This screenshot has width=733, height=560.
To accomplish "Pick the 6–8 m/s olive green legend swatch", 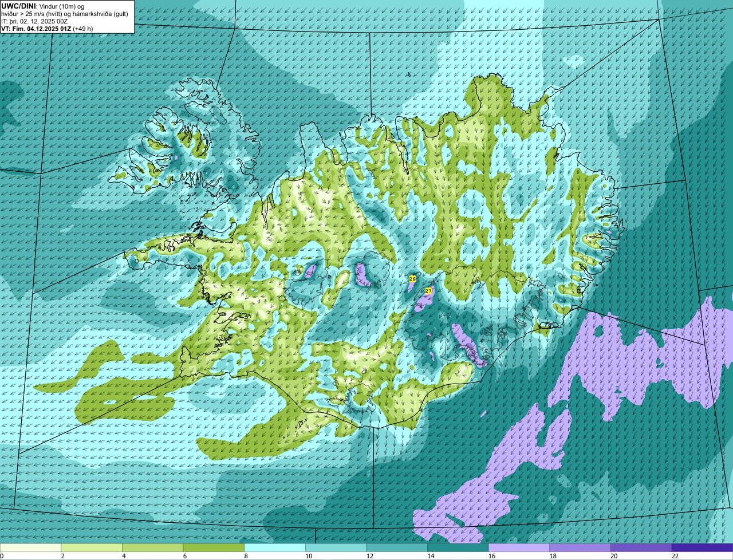I will pyautogui.click(x=214, y=547).
